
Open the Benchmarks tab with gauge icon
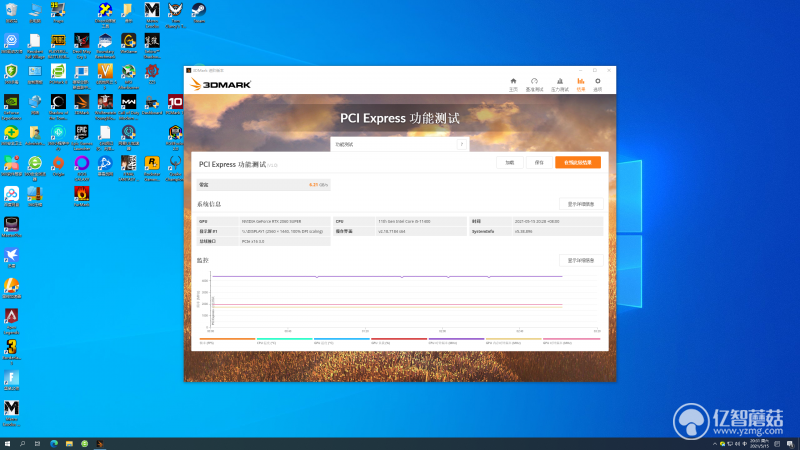pyautogui.click(x=534, y=84)
